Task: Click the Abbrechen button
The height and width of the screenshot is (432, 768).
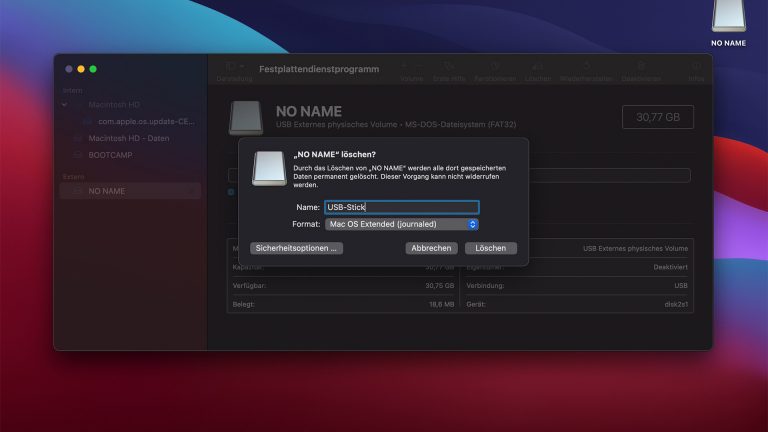Action: pos(431,248)
